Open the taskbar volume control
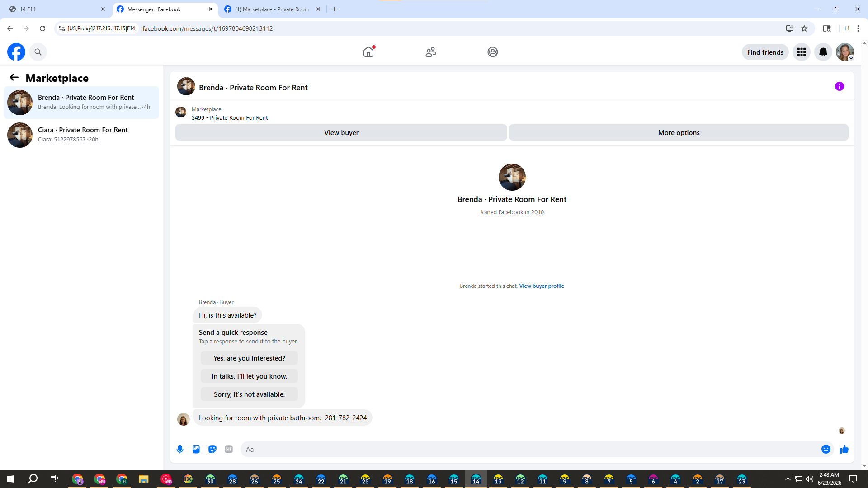Screen dimensions: 868x488 (x=810, y=479)
